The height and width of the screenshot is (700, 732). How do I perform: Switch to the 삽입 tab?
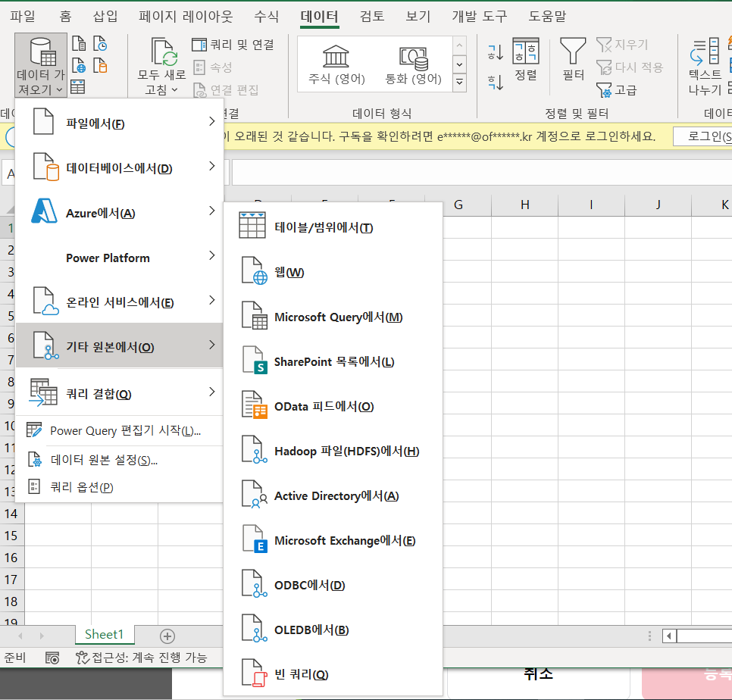105,17
